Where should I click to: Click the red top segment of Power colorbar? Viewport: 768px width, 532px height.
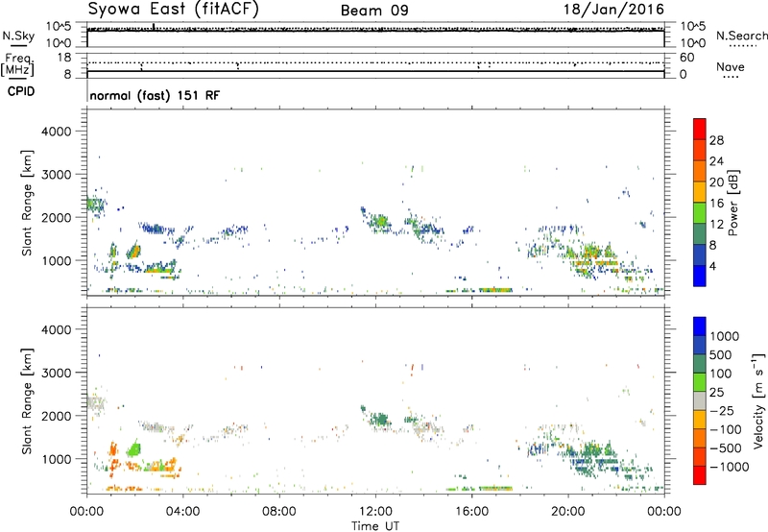point(700,129)
